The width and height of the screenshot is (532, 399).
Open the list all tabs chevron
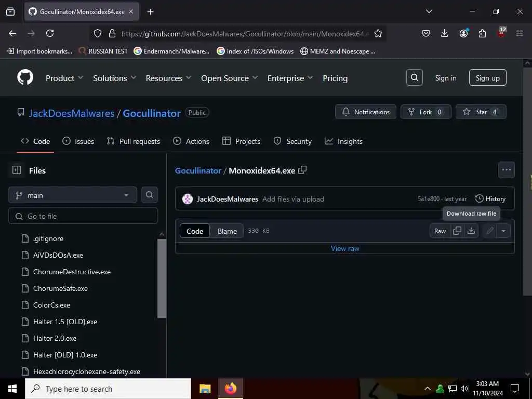(x=429, y=11)
